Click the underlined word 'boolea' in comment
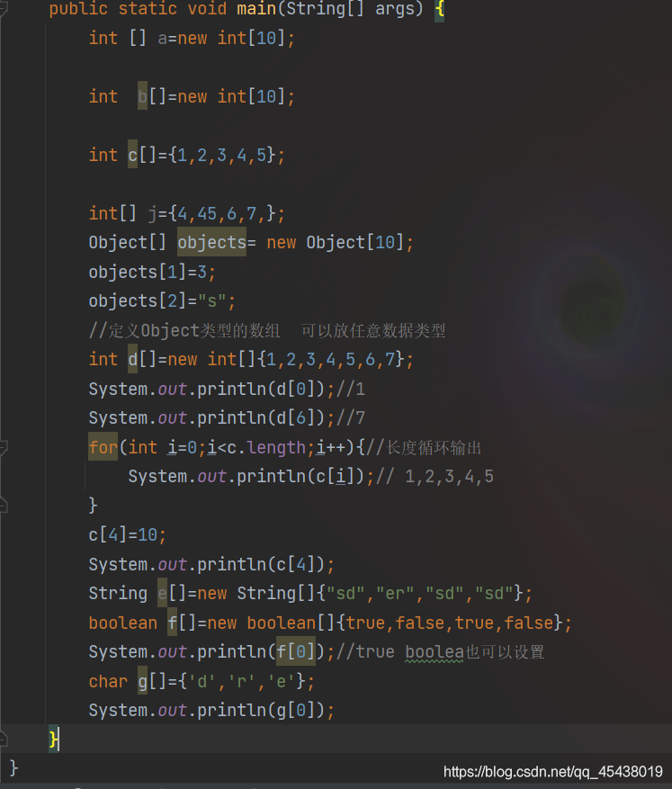 pos(435,652)
